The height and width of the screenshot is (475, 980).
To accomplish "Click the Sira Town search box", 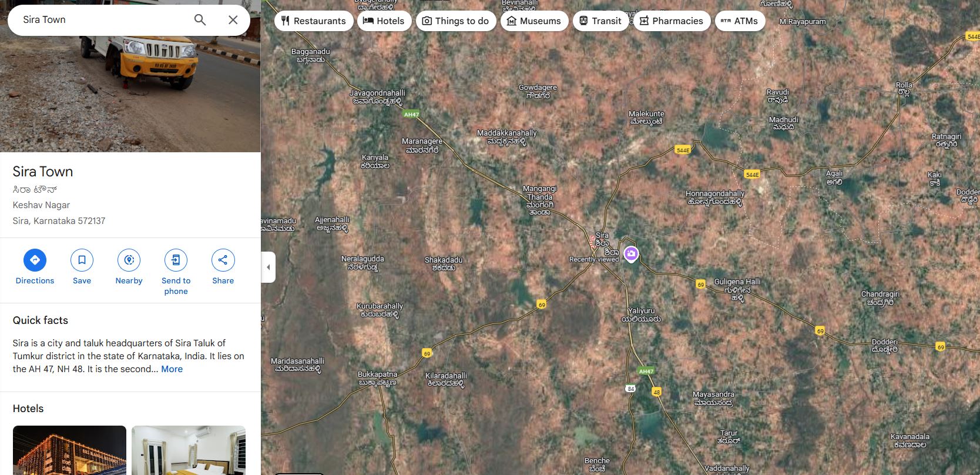I will [100, 20].
